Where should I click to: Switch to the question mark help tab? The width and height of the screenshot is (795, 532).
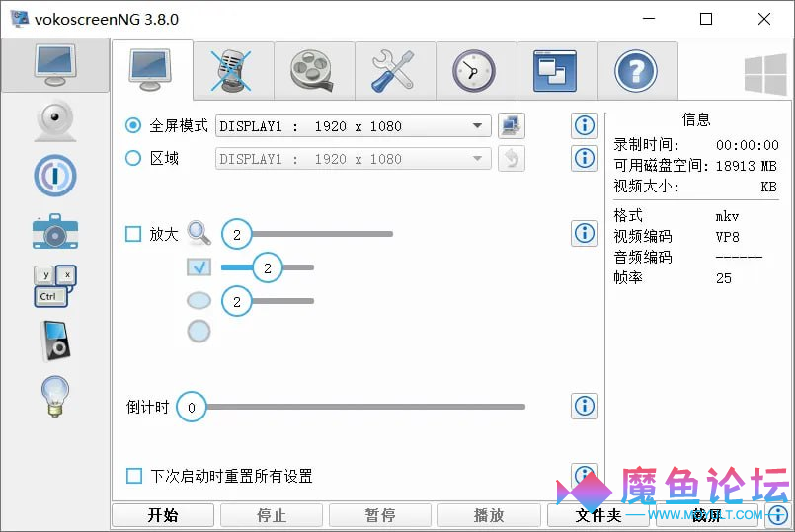[x=637, y=70]
